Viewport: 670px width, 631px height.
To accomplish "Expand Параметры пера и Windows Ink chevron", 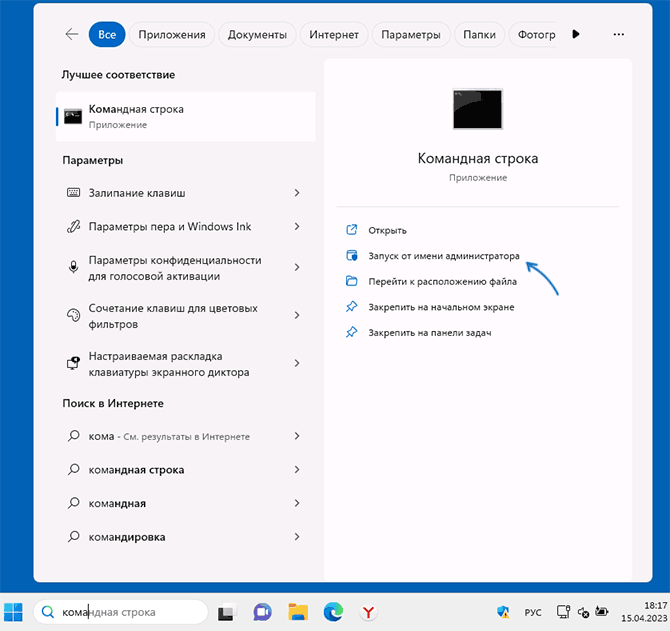I will (297, 227).
